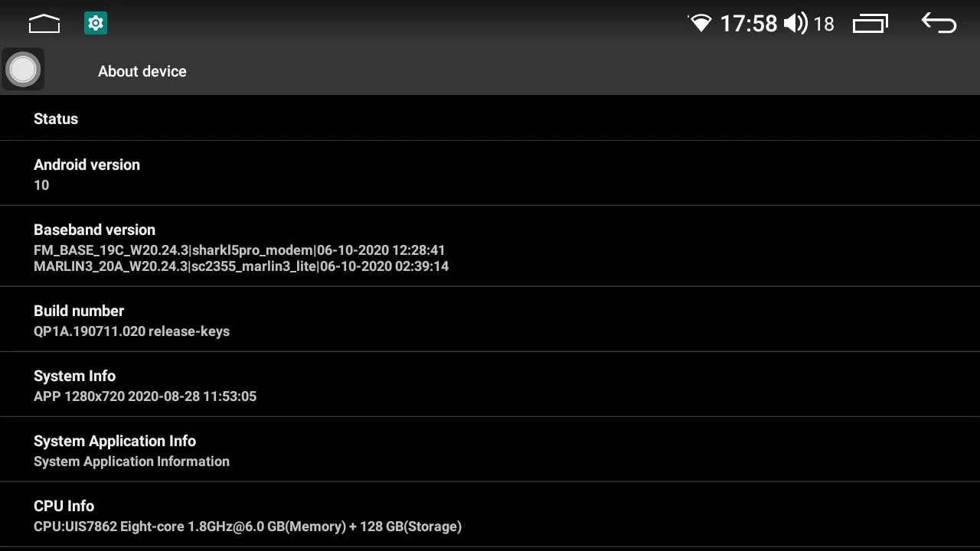
Task: Tap the Wi-Fi signal icon
Action: 700,23
